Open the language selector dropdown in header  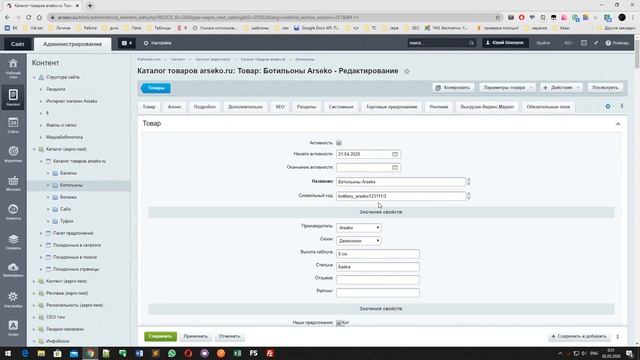click(569, 43)
